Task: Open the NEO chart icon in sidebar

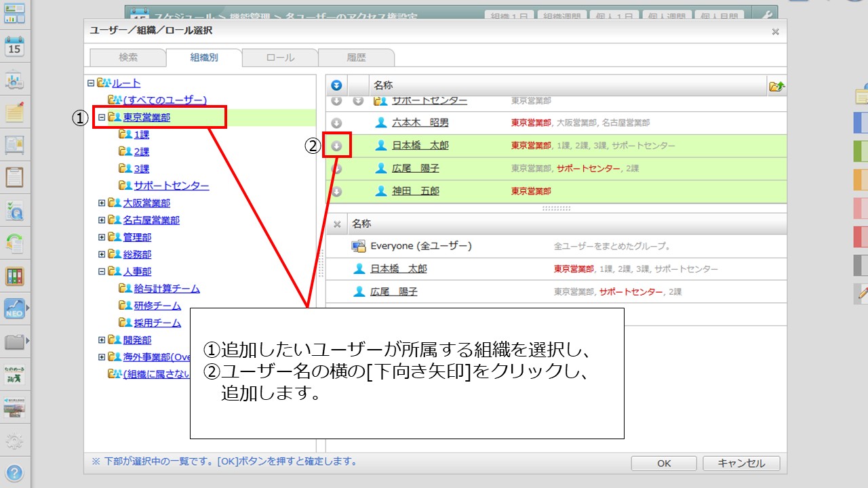Action: coord(14,309)
